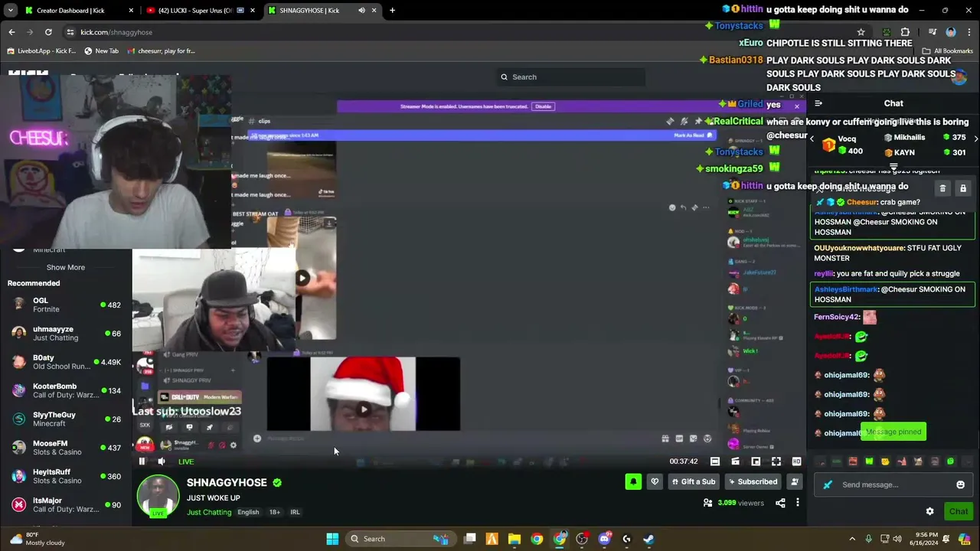Click the green Chat send button

pos(959,511)
